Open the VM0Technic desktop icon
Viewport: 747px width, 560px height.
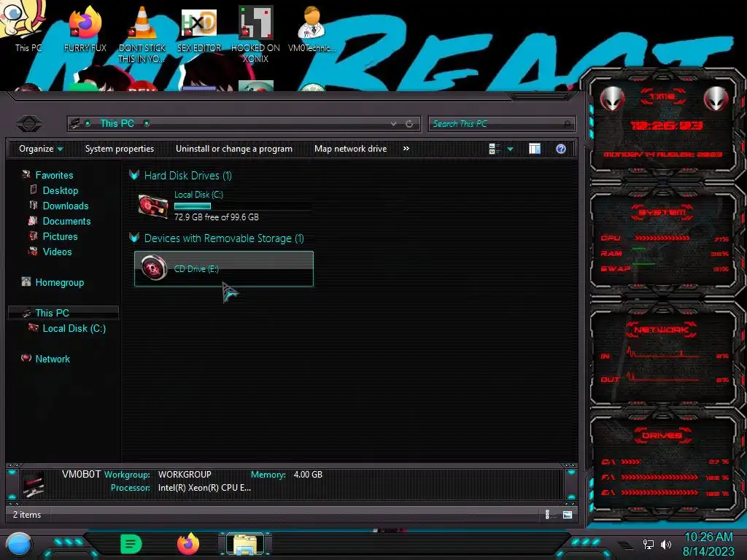point(311,28)
